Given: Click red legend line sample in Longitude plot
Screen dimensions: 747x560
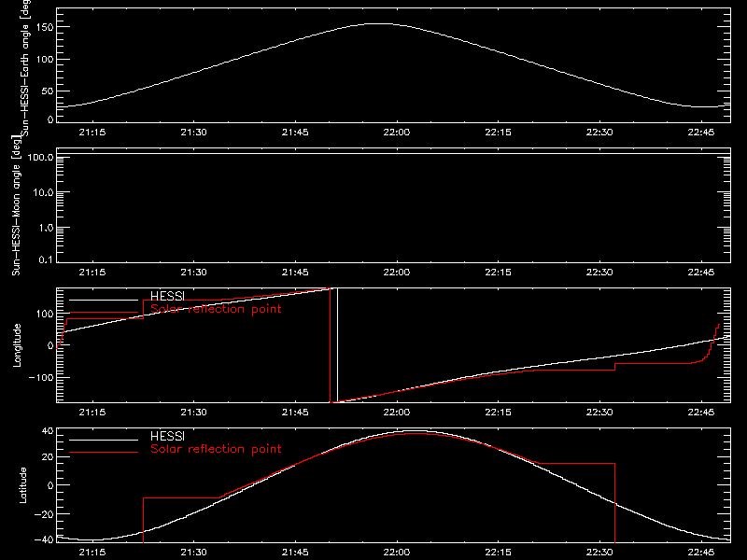Looking at the screenshot, I should pos(104,313).
